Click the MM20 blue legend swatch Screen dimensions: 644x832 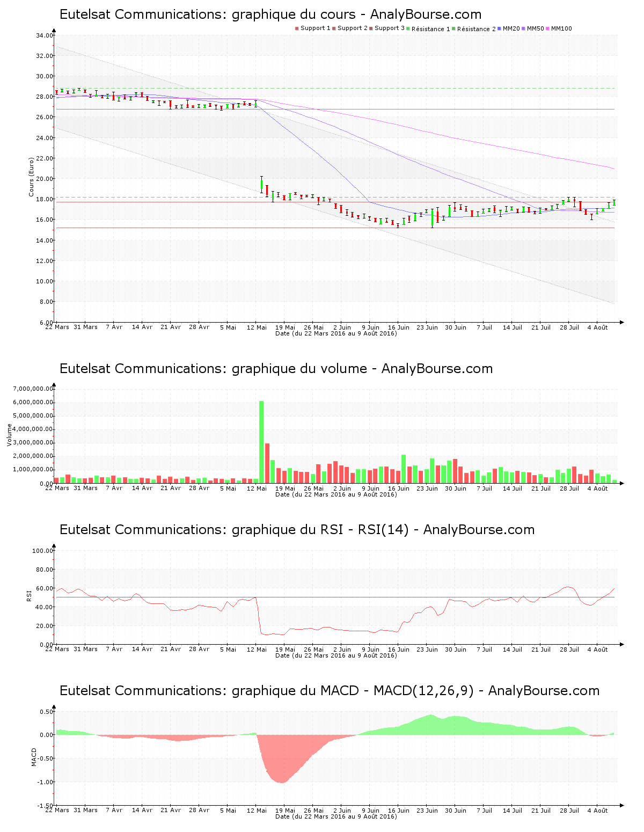point(500,28)
